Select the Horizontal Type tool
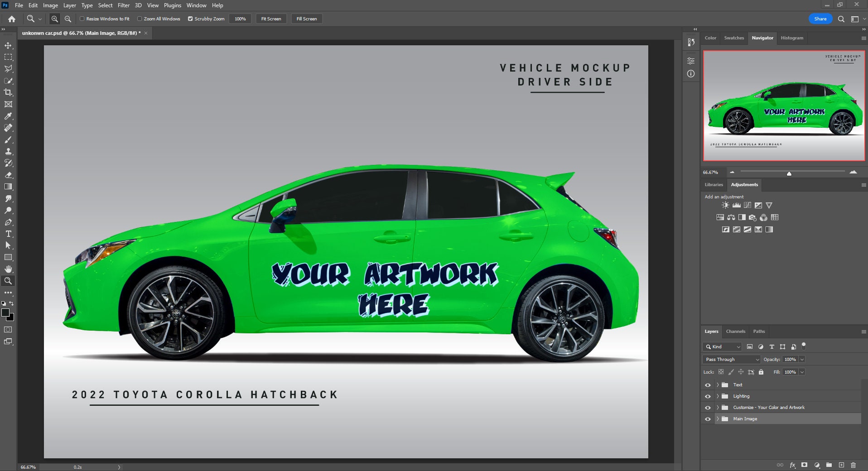 click(8, 234)
